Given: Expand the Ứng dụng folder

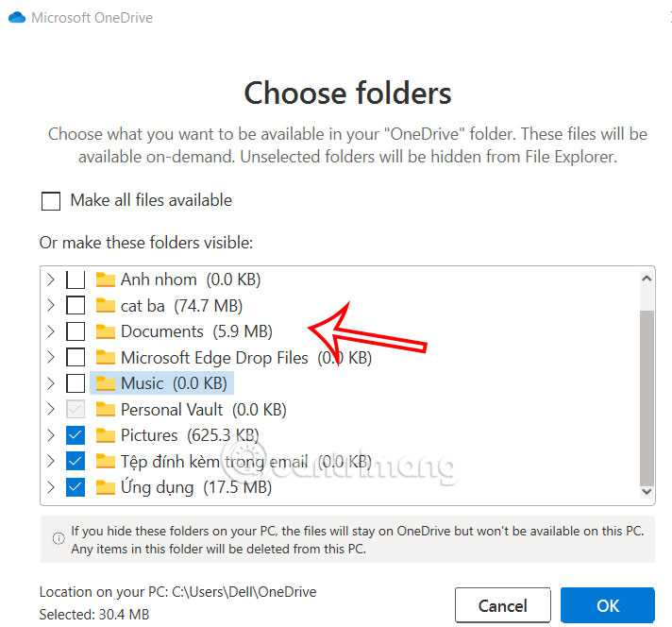Looking at the screenshot, I should click(x=51, y=487).
